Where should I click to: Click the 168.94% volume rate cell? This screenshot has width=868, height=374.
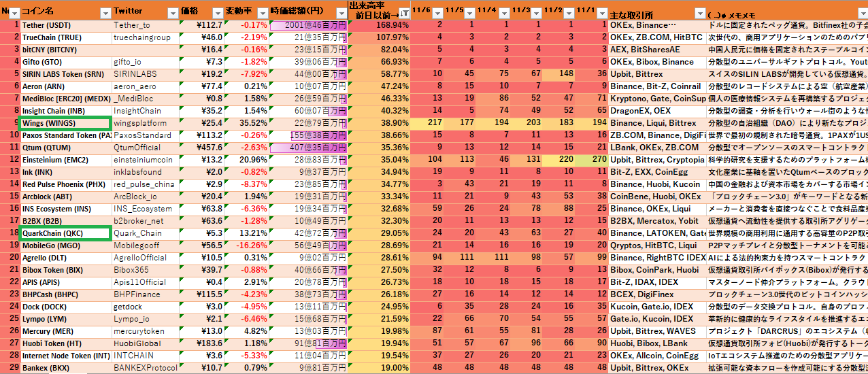(379, 25)
